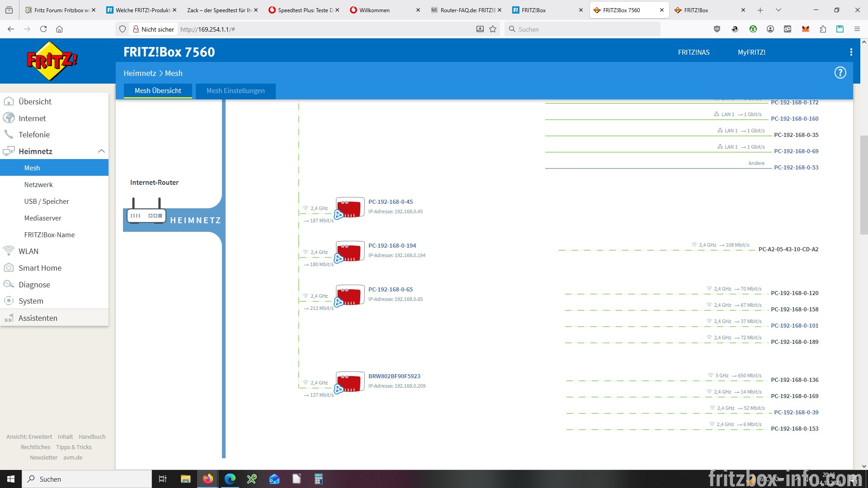Open Task View on the taskbar

coord(163,479)
